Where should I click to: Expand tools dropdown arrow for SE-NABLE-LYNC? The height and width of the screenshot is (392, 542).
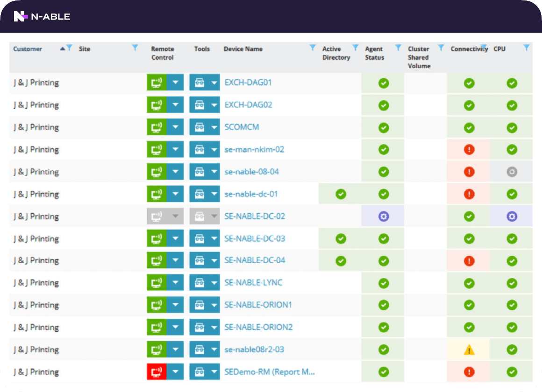point(214,283)
